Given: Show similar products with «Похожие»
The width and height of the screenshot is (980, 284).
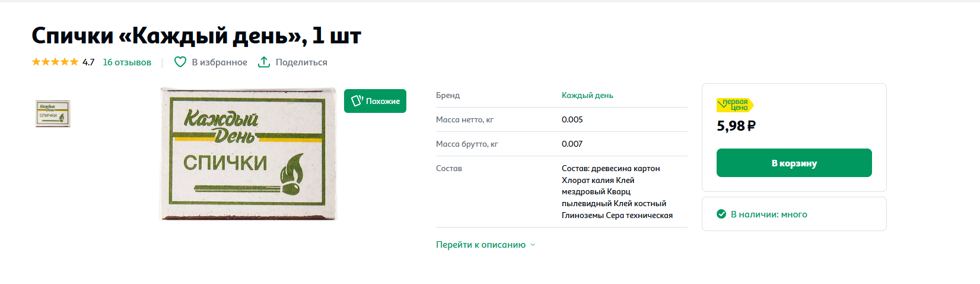Looking at the screenshot, I should pyautogui.click(x=383, y=101).
